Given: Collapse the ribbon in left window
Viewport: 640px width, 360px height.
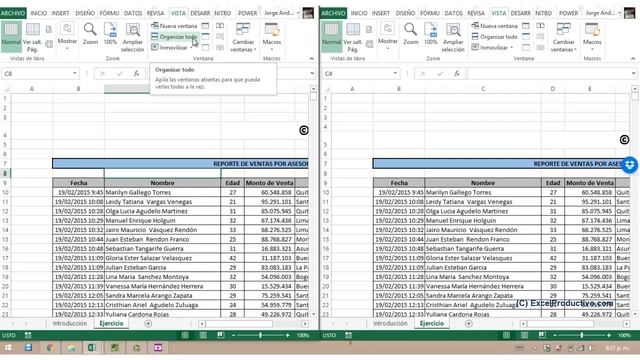Looking at the screenshot, I should [x=312, y=59].
